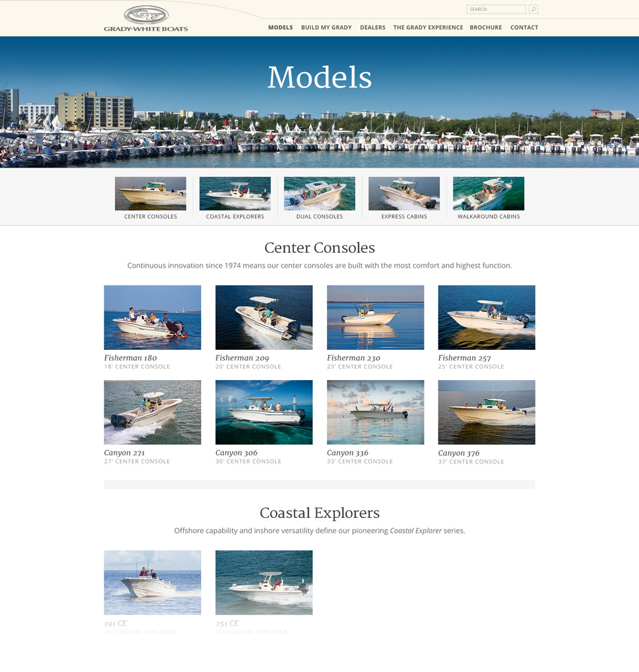Click the Canyon 271 title link
This screenshot has width=639, height=672.
coord(124,453)
